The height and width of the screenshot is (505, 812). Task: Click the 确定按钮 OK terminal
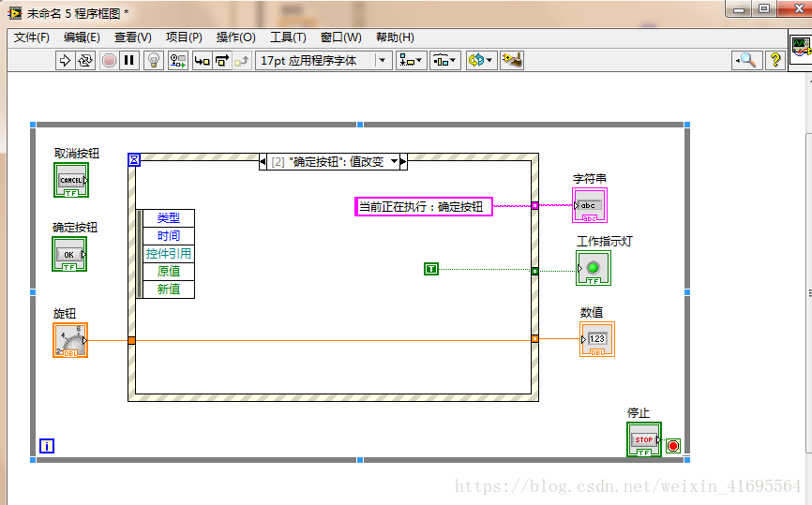(x=68, y=254)
